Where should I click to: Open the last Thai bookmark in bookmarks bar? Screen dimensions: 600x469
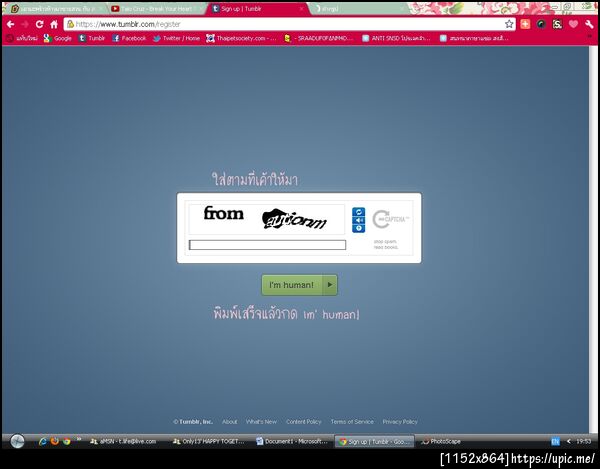474,38
